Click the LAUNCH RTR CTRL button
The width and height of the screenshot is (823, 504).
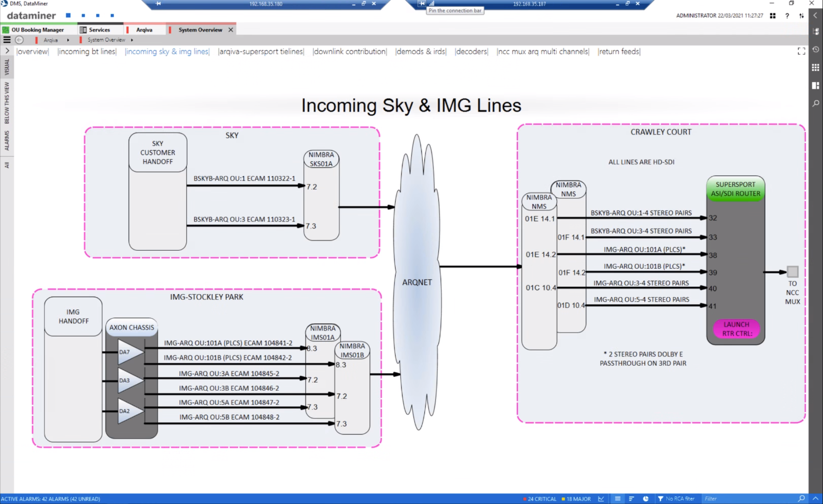[736, 329]
